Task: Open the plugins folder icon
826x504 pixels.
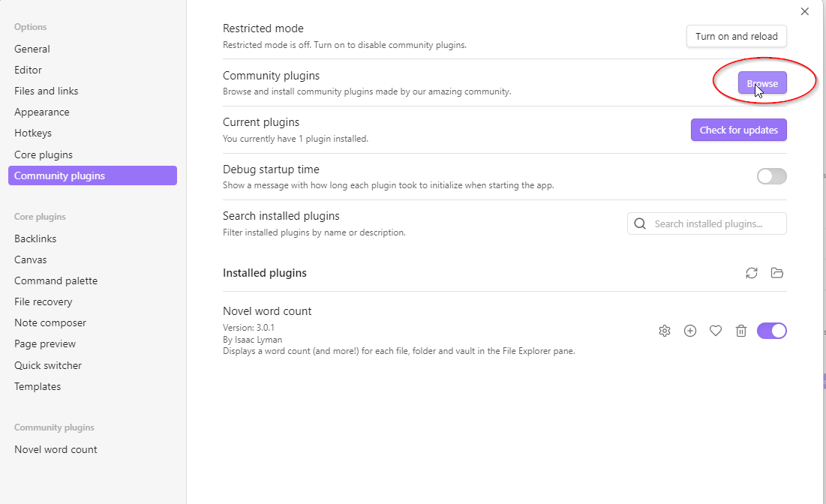Action: tap(777, 273)
